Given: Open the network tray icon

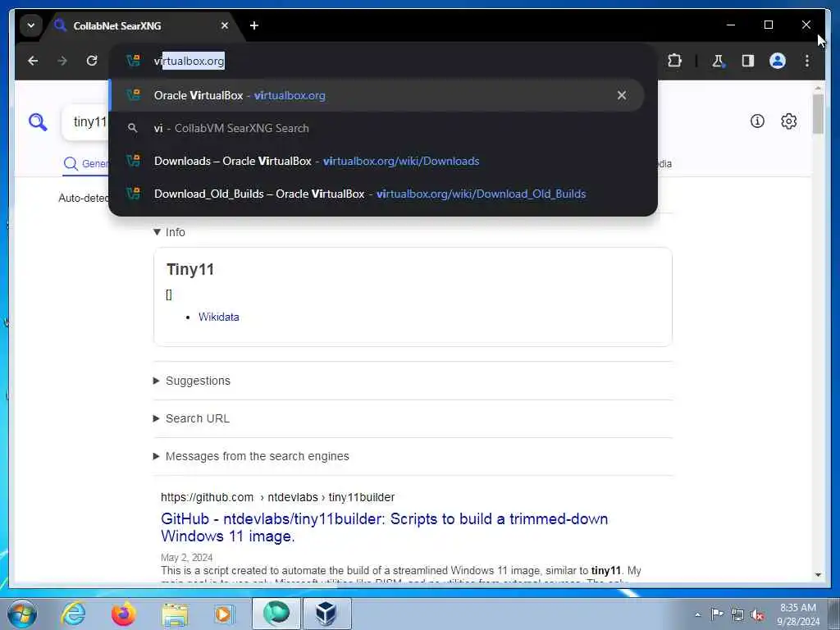Looking at the screenshot, I should pyautogui.click(x=737, y=614).
